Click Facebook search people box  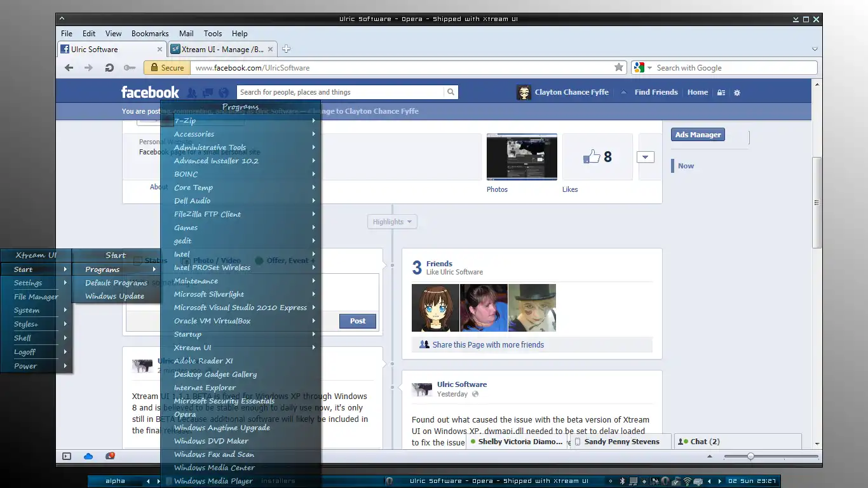pos(341,92)
